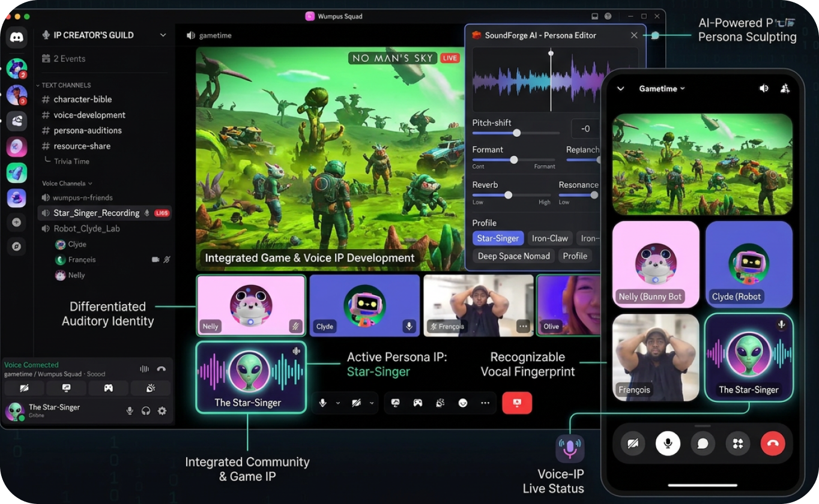819x504 pixels.
Task: Open the Gametime dropdown on mobile
Action: (662, 89)
